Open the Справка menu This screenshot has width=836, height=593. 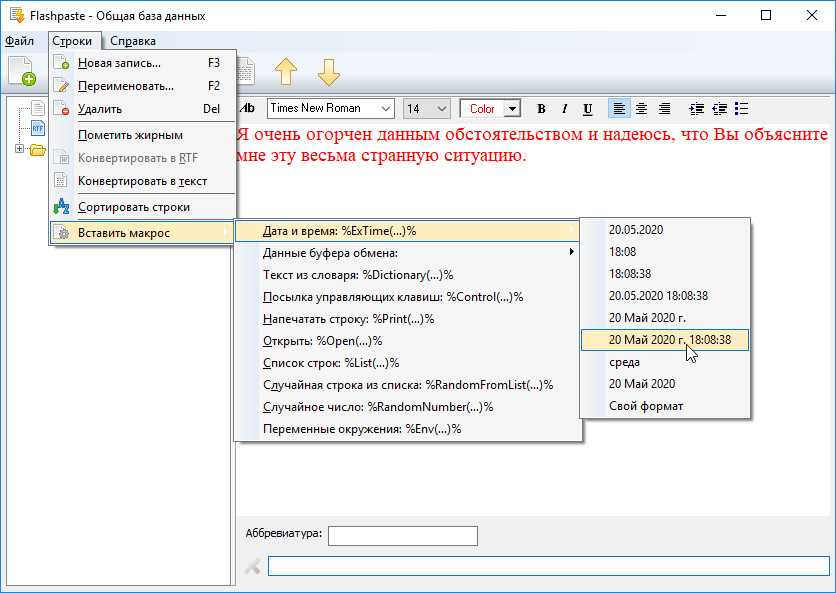point(133,41)
